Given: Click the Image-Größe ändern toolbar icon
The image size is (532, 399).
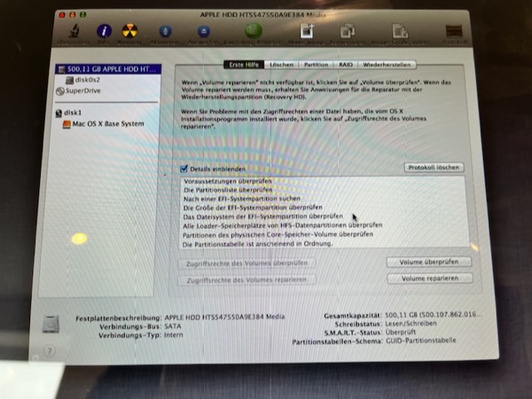Looking at the screenshot, I should pos(400,31).
